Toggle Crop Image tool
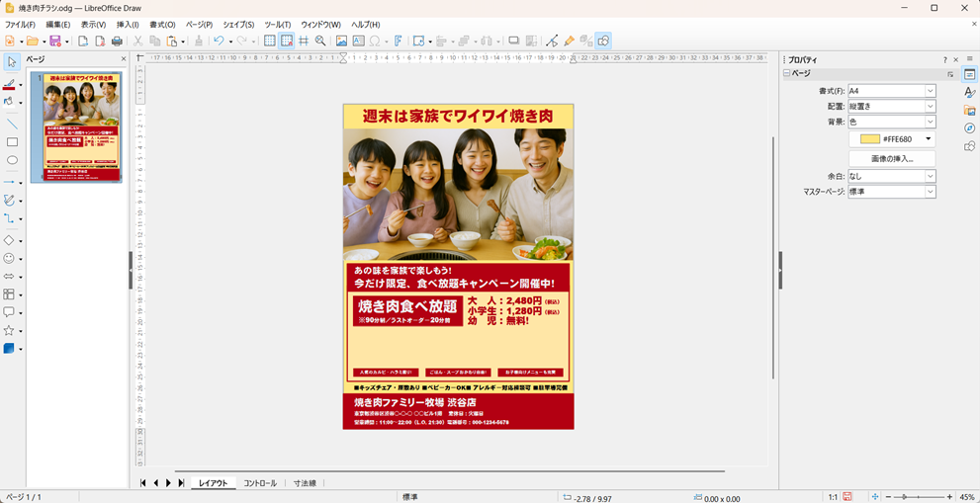Screen dimensions: 980x503 (x=531, y=42)
